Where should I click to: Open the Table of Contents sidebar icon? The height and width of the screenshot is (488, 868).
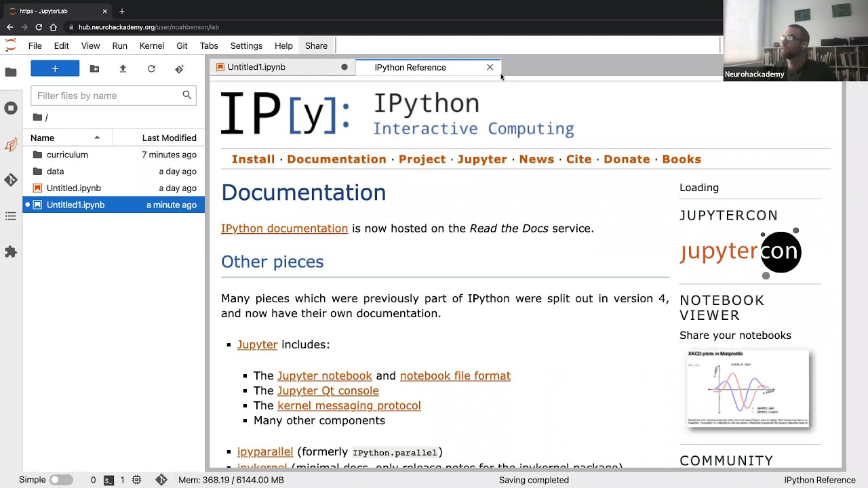[x=11, y=216]
